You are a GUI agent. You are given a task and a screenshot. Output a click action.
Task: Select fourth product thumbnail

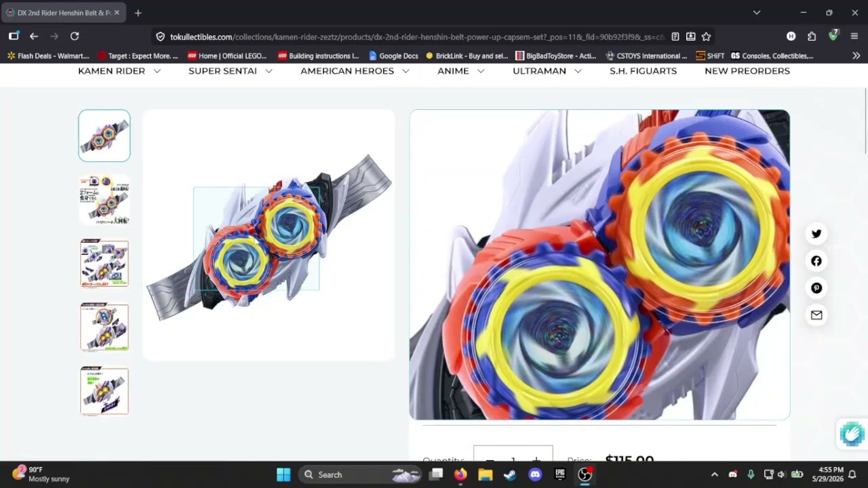pos(104,327)
